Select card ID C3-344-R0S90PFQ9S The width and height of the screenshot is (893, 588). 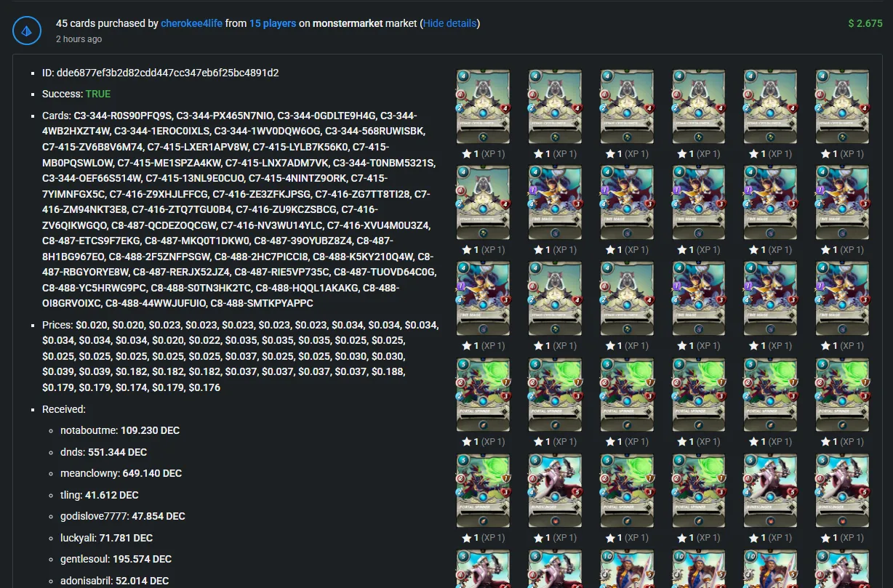pos(123,115)
